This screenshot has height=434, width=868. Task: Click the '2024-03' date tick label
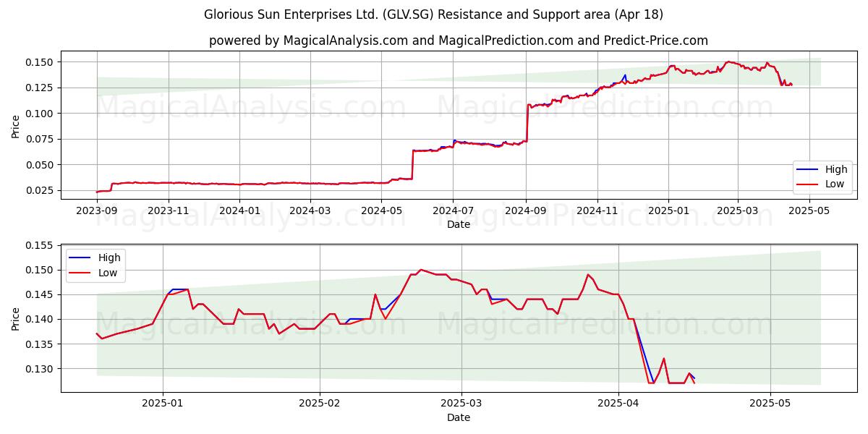310,210
